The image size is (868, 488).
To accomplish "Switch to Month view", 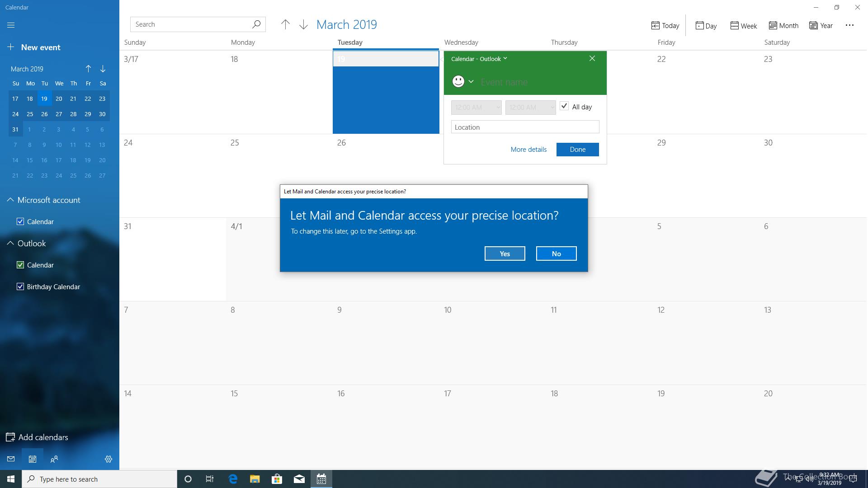I will (783, 25).
